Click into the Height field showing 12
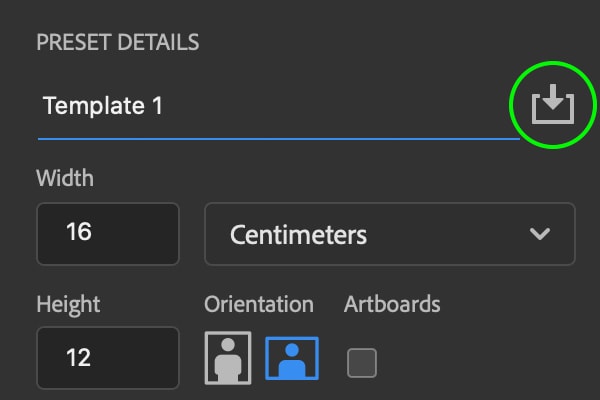 pos(108,358)
